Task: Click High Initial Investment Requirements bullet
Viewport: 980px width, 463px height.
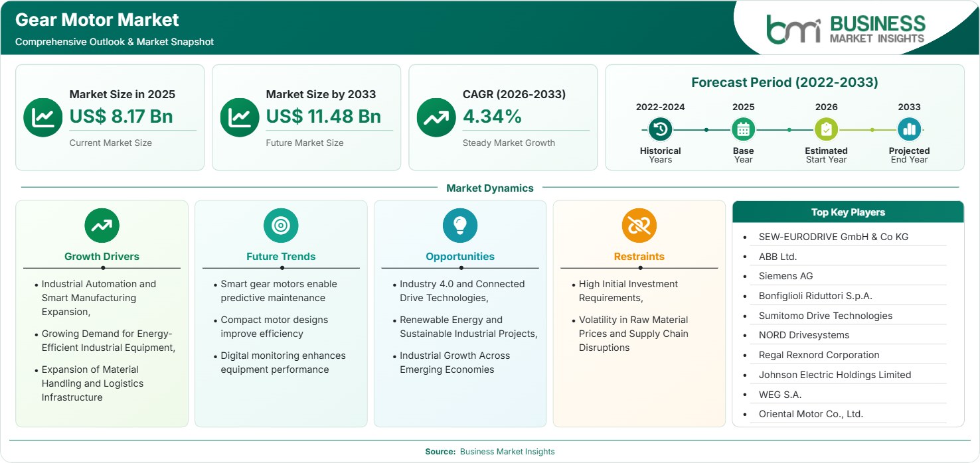Action: point(629,291)
